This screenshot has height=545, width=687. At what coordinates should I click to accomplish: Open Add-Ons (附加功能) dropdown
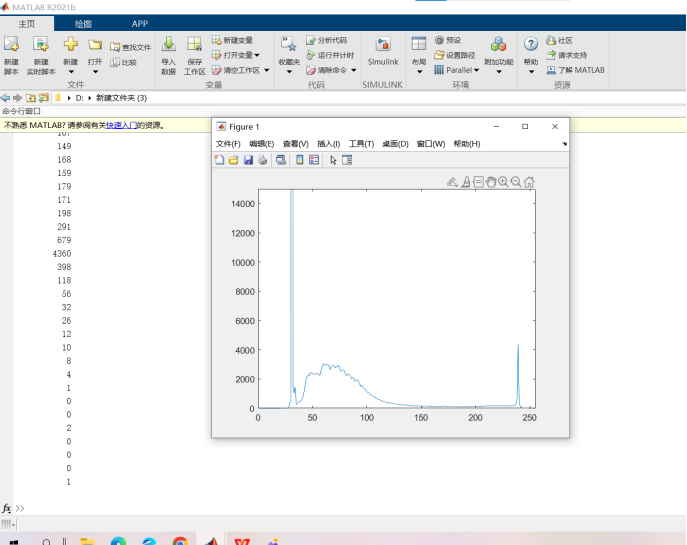(499, 71)
